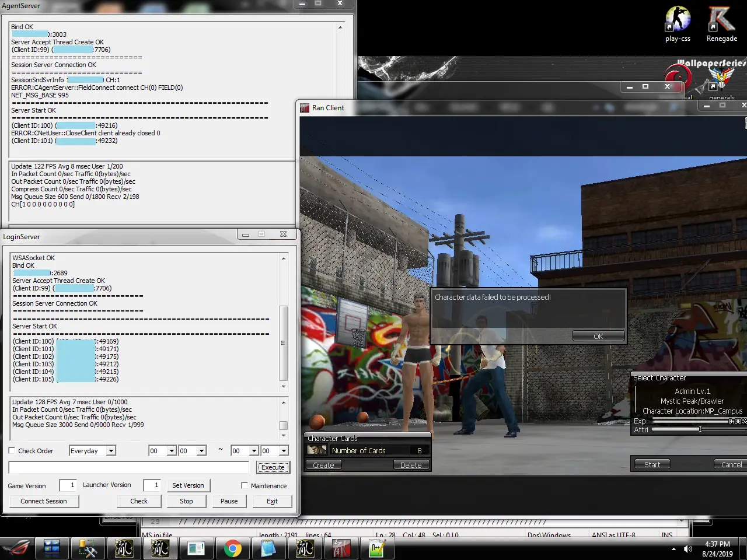Image resolution: width=747 pixels, height=560 pixels.
Task: Open the Notepad++ taskbar icon
Action: (x=378, y=548)
